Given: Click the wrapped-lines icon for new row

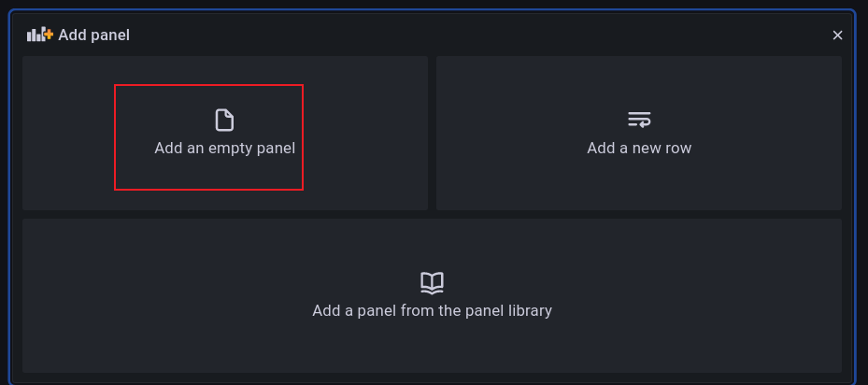Looking at the screenshot, I should point(639,120).
